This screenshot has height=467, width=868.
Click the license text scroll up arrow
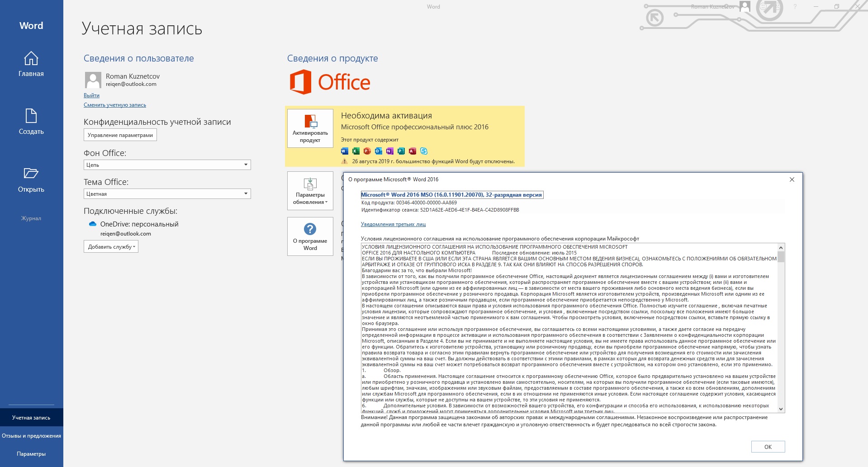coord(781,247)
